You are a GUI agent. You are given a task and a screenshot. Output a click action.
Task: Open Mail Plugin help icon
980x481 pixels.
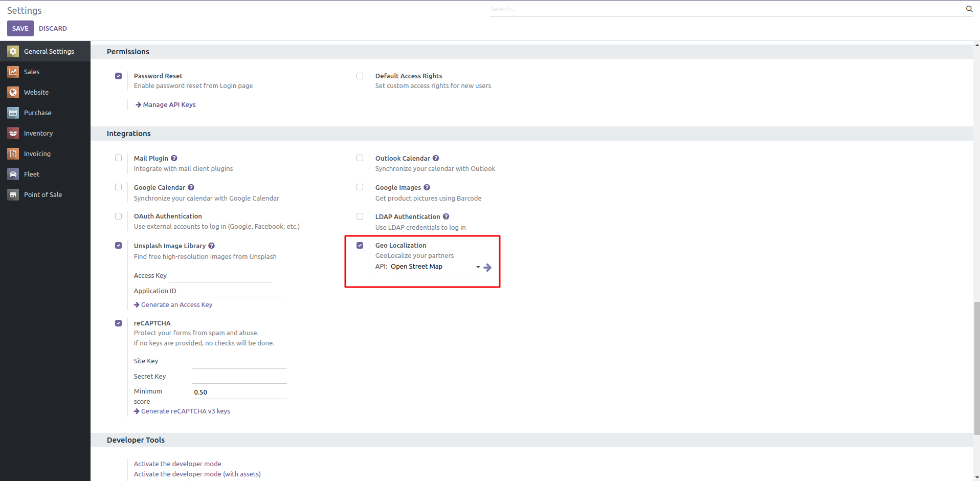(x=174, y=158)
